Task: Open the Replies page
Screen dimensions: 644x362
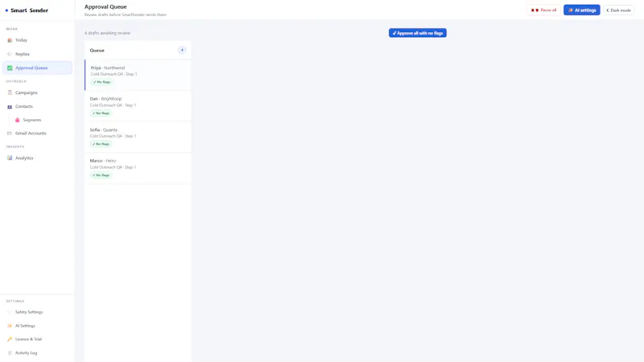Action: (37, 54)
